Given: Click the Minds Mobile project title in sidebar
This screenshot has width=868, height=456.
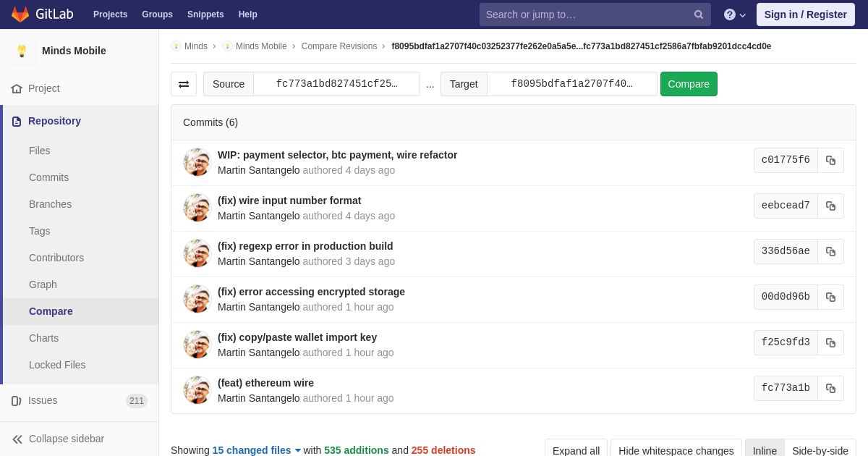Looking at the screenshot, I should (x=74, y=51).
